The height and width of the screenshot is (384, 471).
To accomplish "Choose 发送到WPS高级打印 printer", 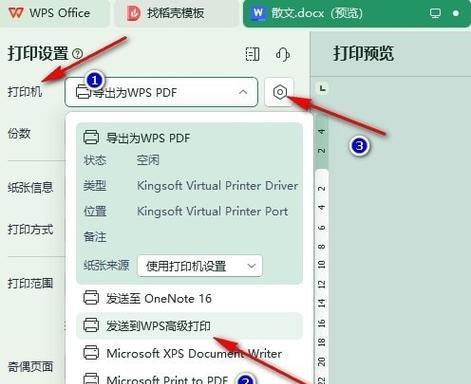I will pyautogui.click(x=189, y=326).
